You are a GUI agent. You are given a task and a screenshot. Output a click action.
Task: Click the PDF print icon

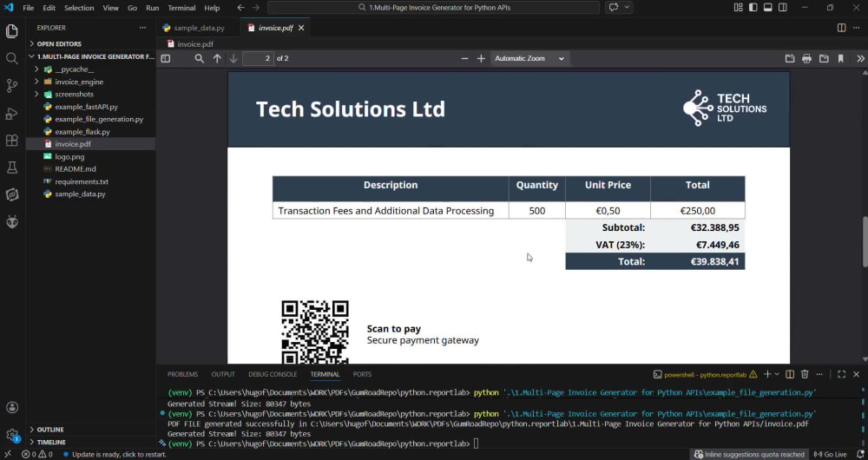806,58
